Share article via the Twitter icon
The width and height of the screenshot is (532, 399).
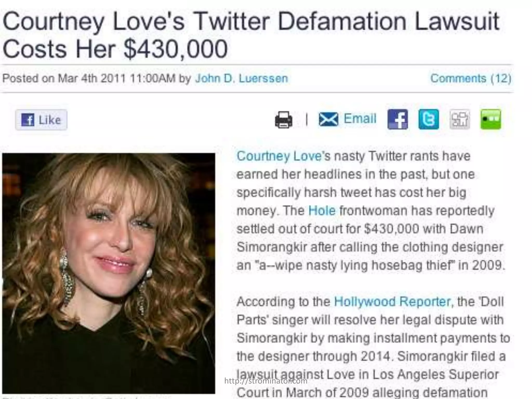(429, 119)
